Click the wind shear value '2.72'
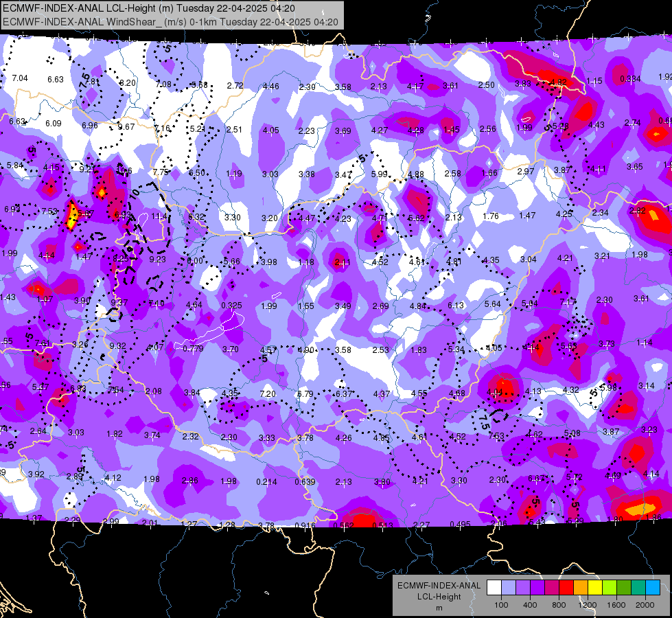This screenshot has width=672, height=618. pyautogui.click(x=235, y=85)
